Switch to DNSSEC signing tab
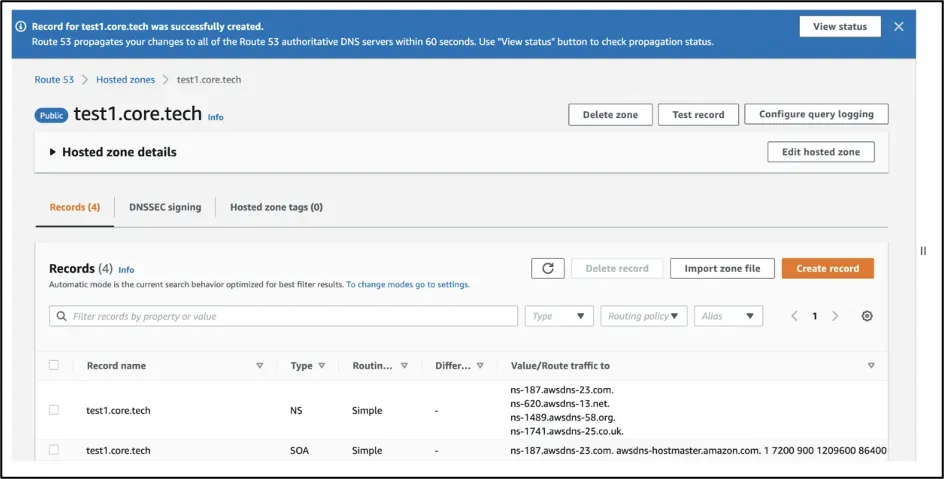The image size is (945, 479). (165, 207)
